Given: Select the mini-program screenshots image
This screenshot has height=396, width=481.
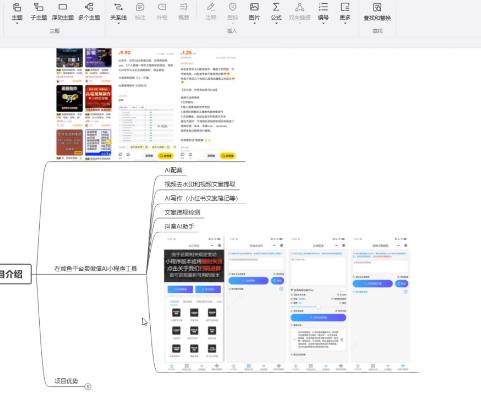Looking at the screenshot, I should tap(287, 303).
